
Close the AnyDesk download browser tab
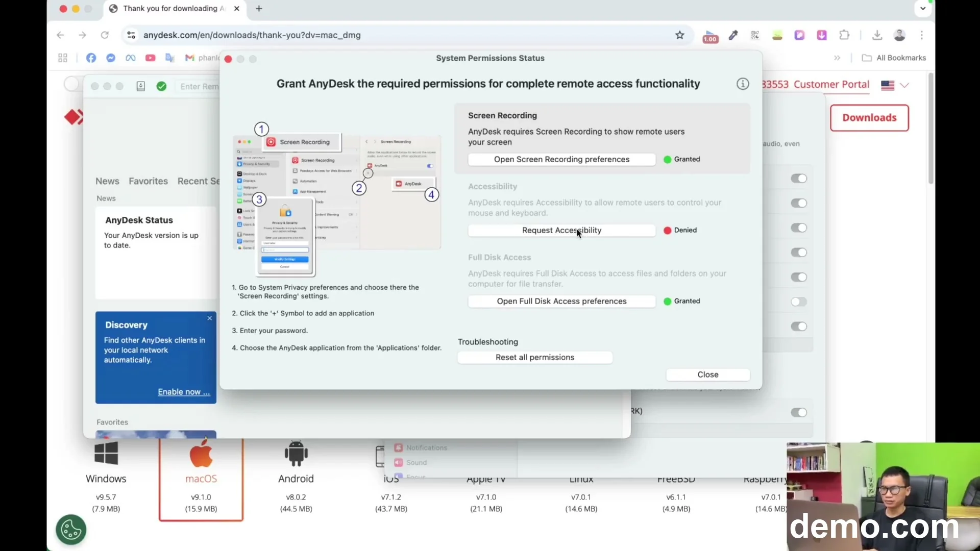[237, 9]
